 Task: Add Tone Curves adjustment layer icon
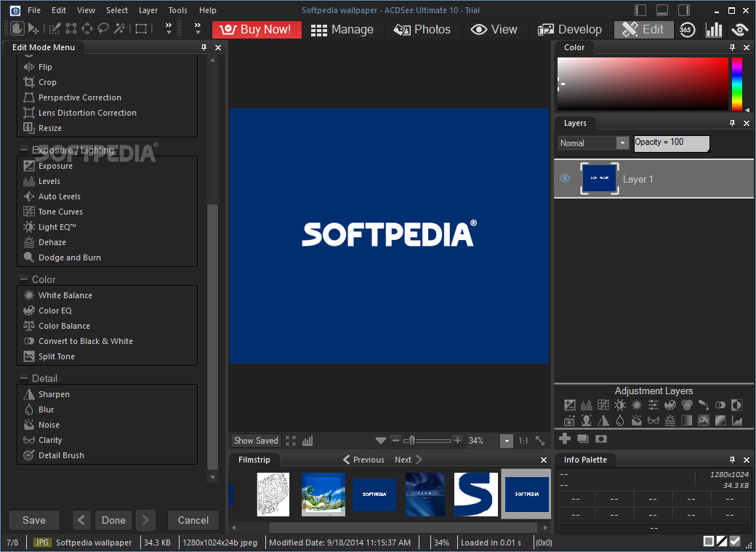603,405
